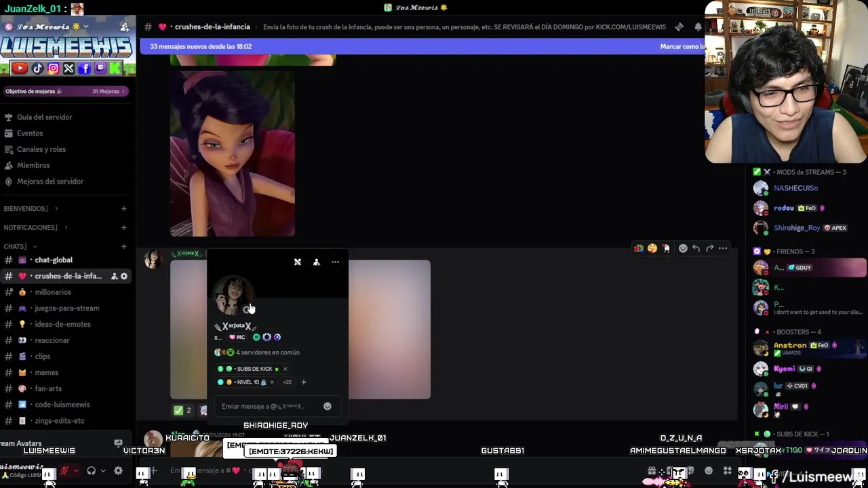This screenshot has height=488, width=868.
Task: Click the server invite people icon
Action: (125, 27)
